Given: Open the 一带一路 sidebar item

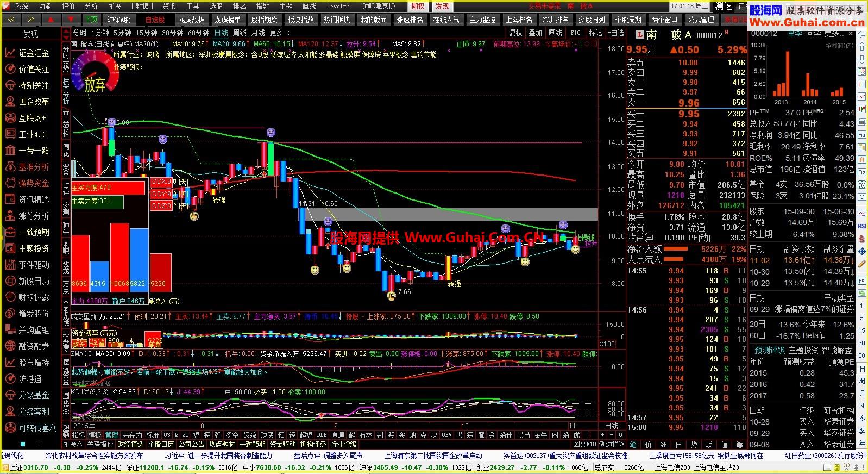Looking at the screenshot, I should [28, 151].
